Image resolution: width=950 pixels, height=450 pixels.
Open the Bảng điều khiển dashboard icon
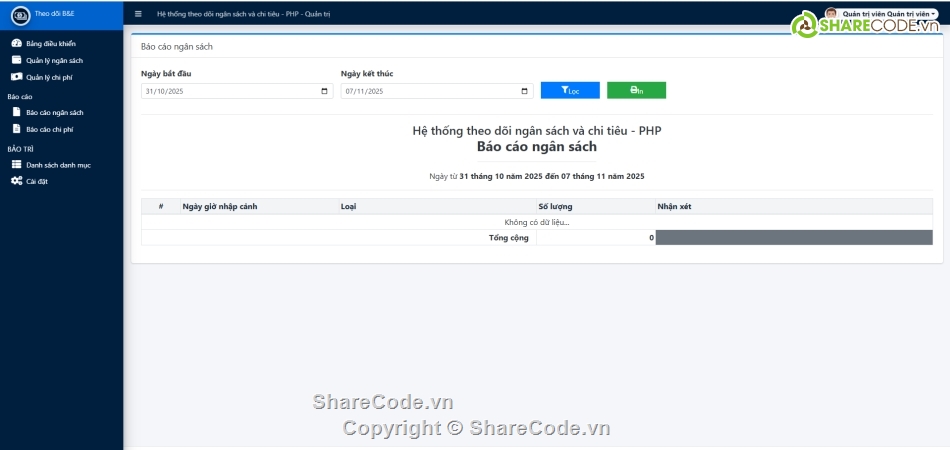coord(16,44)
